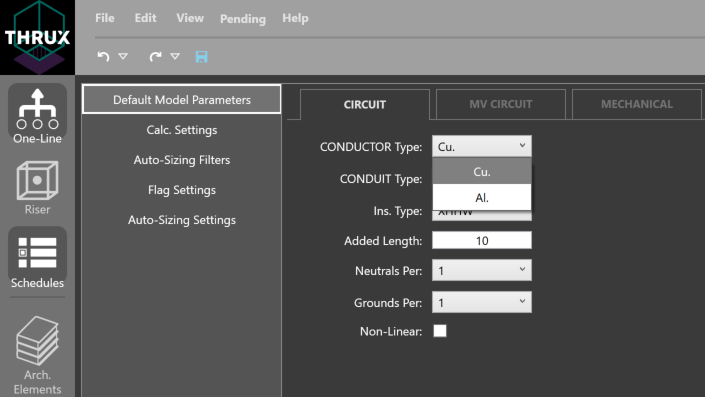Open Auto-Sizing Filters section

(x=182, y=160)
